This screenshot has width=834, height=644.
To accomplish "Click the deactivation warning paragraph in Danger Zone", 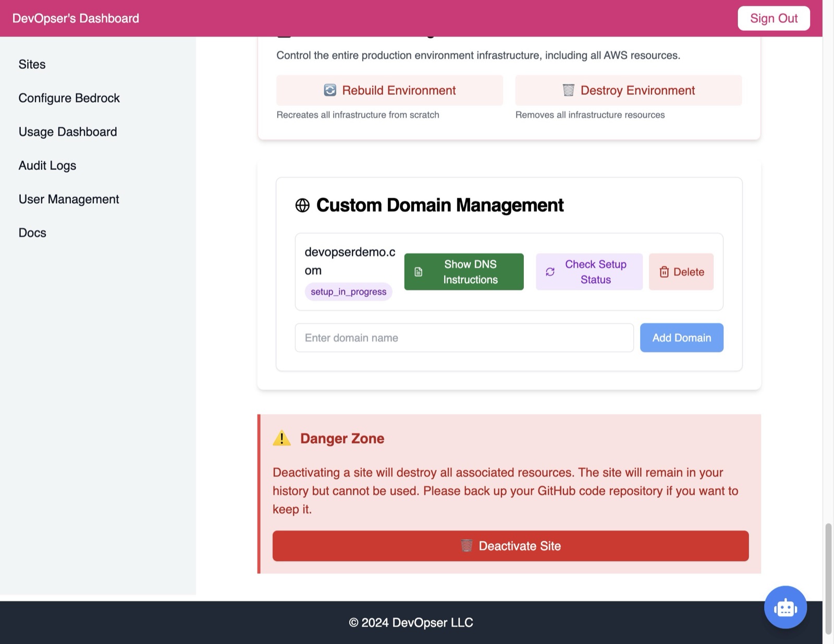I will [x=506, y=491].
